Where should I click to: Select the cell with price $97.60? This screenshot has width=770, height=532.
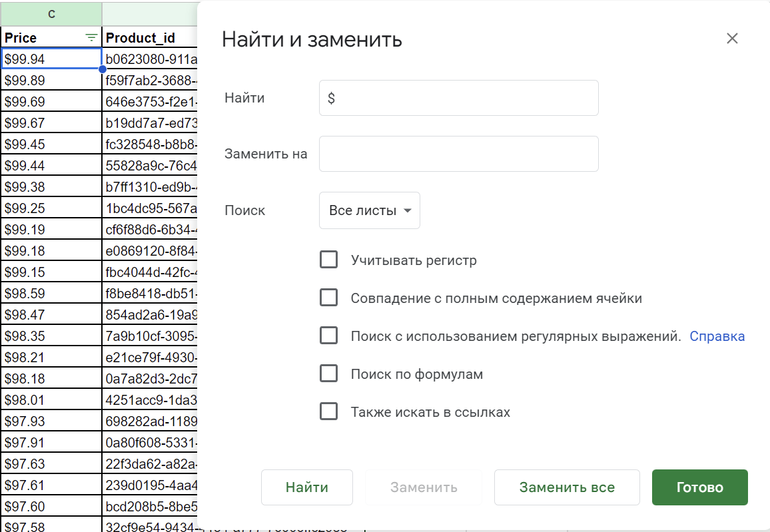point(51,507)
